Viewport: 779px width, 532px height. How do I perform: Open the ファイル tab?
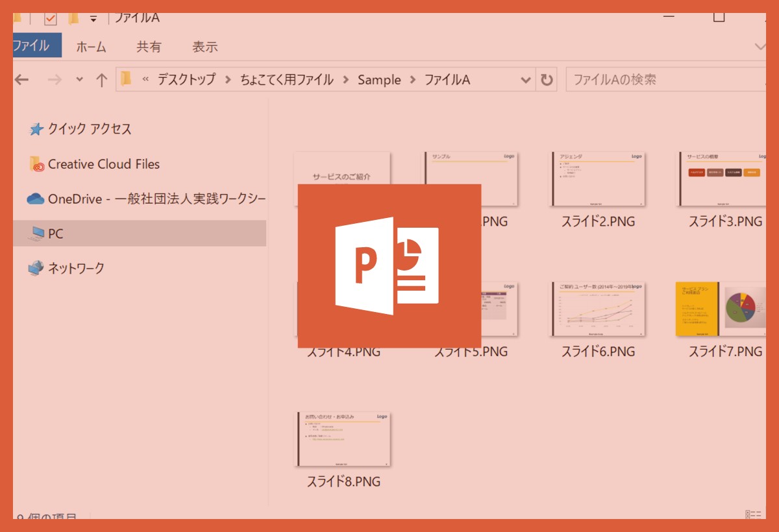[31, 46]
